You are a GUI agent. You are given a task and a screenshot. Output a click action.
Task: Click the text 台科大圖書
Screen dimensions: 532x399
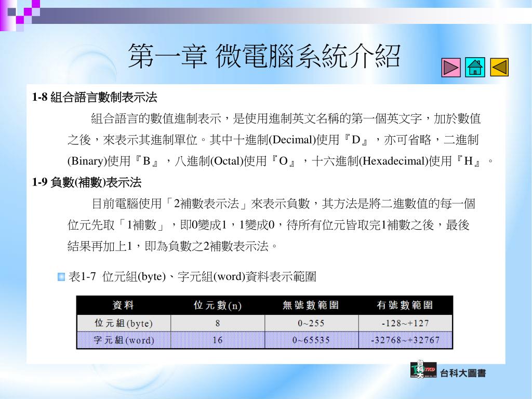(x=463, y=373)
